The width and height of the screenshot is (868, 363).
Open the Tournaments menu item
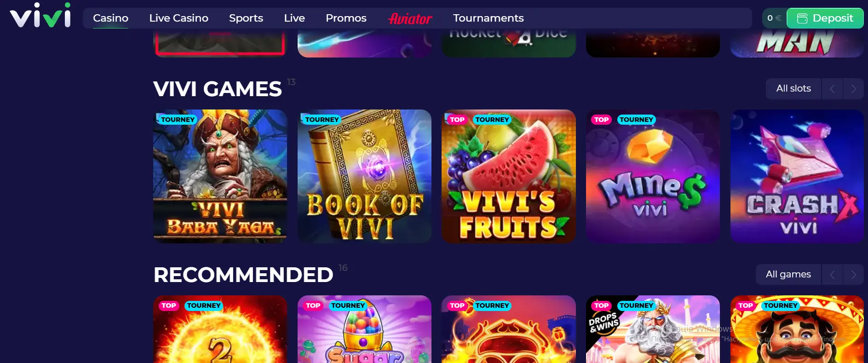tap(488, 18)
